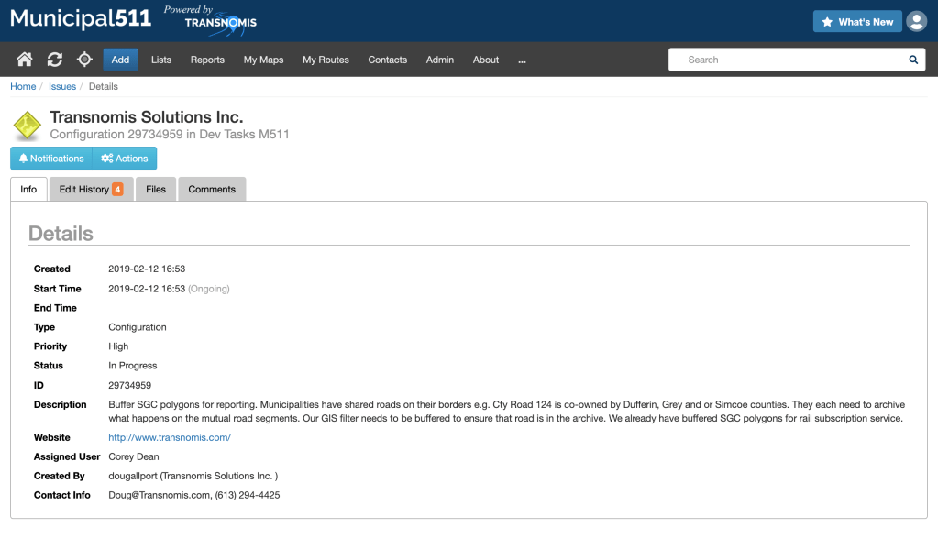Click the Add button in navbar

(120, 60)
